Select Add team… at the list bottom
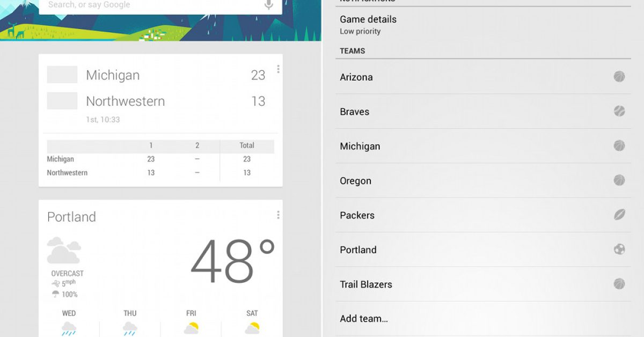The height and width of the screenshot is (337, 644). click(364, 319)
